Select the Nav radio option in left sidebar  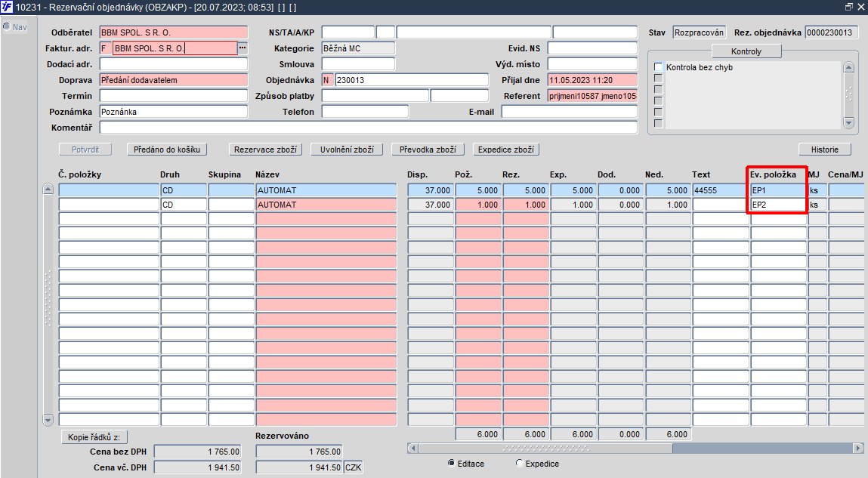tap(7, 26)
